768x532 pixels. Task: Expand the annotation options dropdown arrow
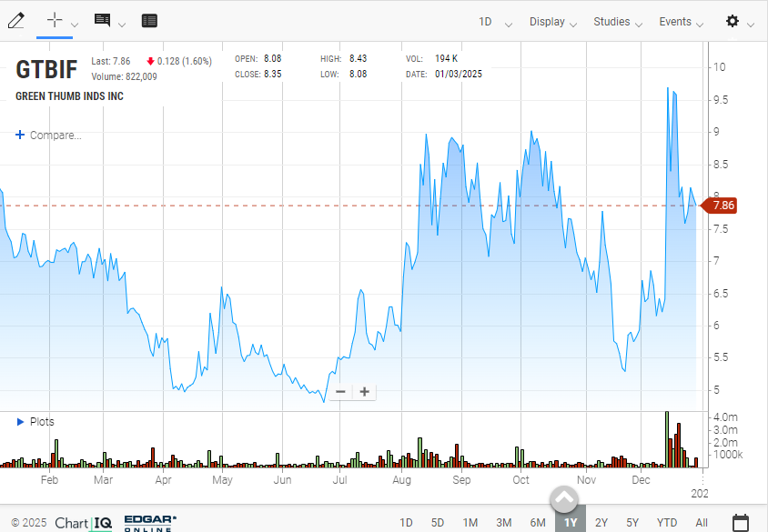(x=122, y=25)
